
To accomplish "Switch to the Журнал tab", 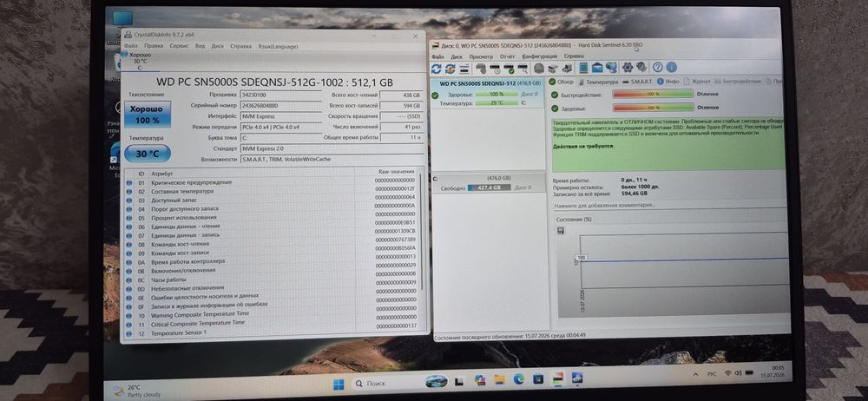I will coord(697,82).
